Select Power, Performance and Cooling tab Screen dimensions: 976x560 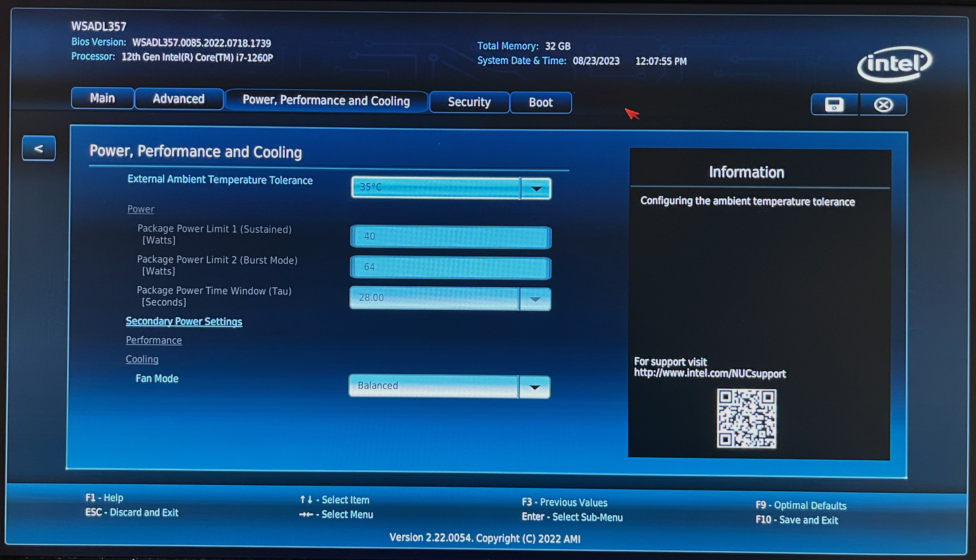tap(326, 101)
